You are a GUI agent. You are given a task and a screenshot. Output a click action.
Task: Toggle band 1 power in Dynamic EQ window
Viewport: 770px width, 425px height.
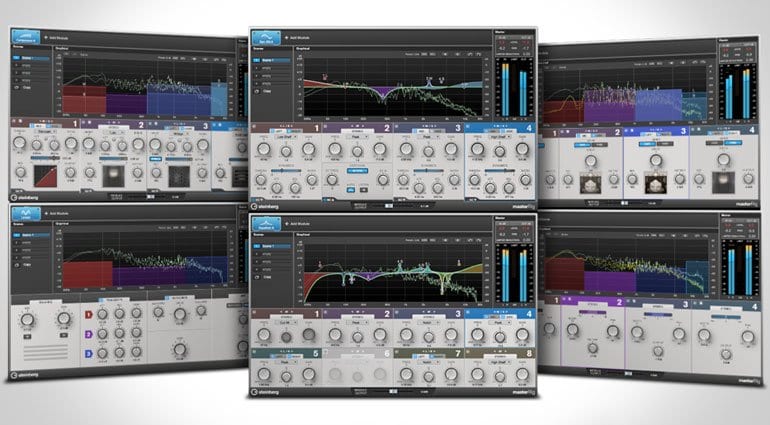255,127
